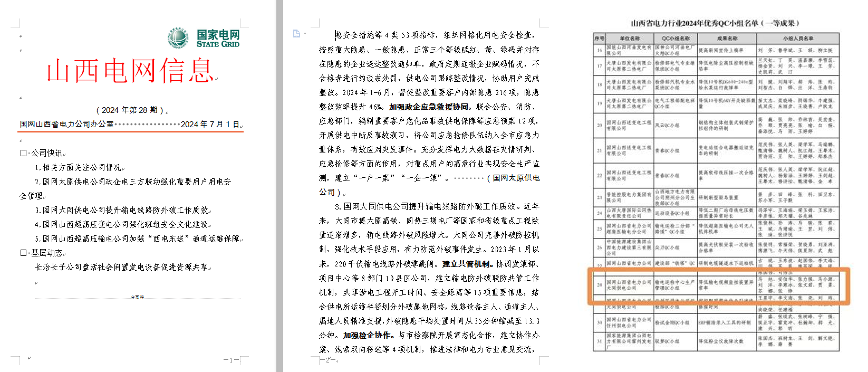
Task: Click the bold heading 加强政企应急救援协同
Action: [428, 107]
